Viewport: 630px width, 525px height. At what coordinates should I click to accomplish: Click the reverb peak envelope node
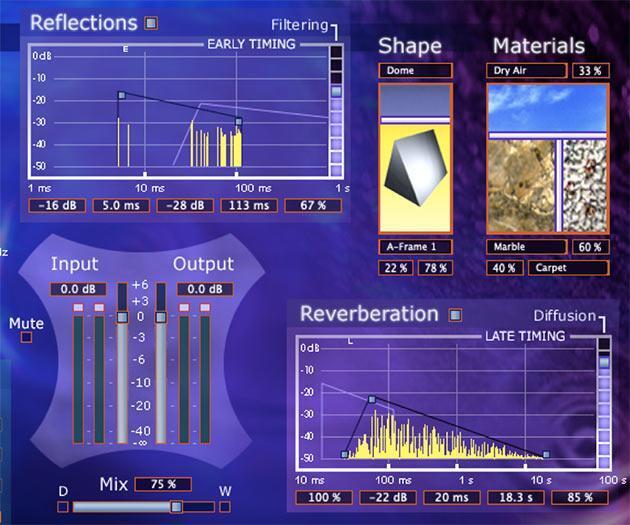[372, 399]
